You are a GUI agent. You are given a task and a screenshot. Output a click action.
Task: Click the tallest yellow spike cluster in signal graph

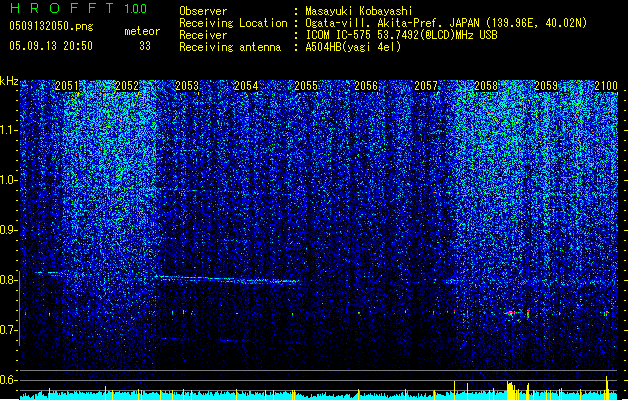(x=511, y=390)
